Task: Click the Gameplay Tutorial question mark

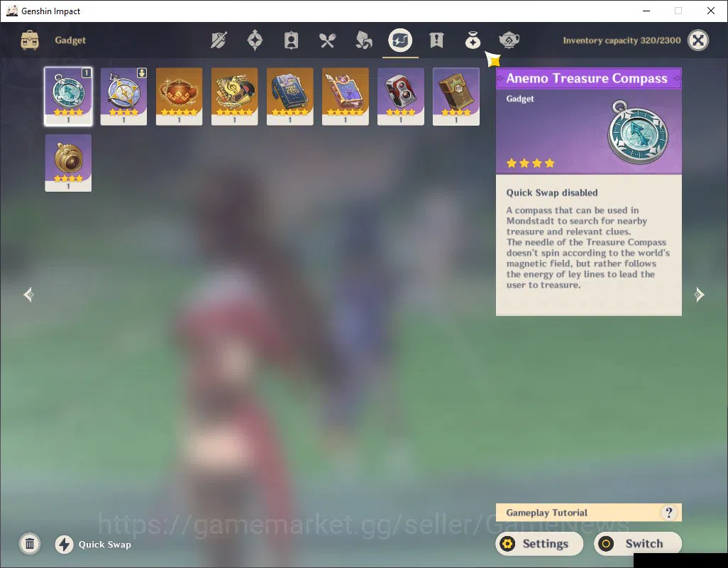Action: [668, 513]
